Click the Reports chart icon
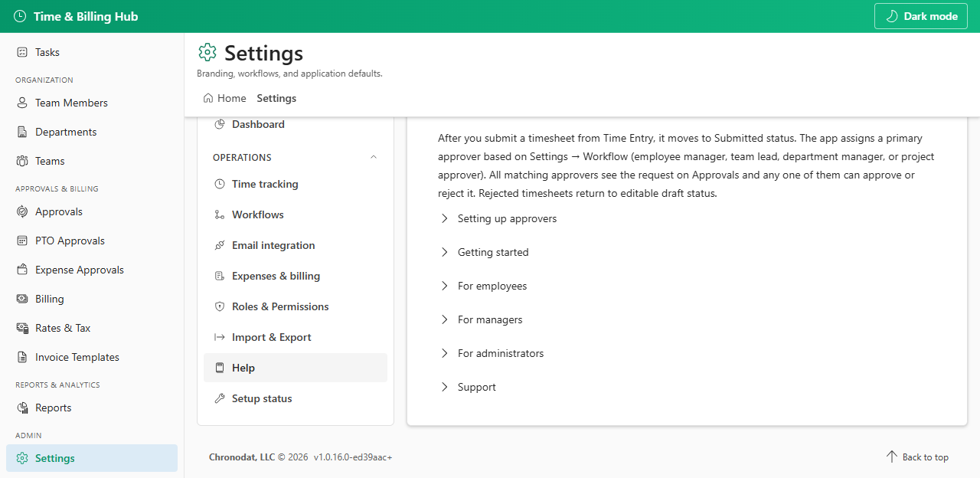The image size is (980, 478). click(22, 408)
